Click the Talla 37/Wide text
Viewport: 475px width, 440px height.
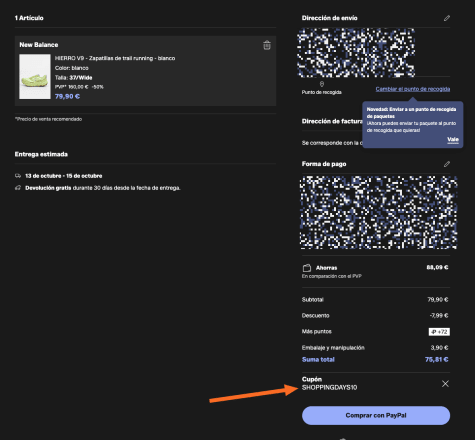tap(74, 78)
